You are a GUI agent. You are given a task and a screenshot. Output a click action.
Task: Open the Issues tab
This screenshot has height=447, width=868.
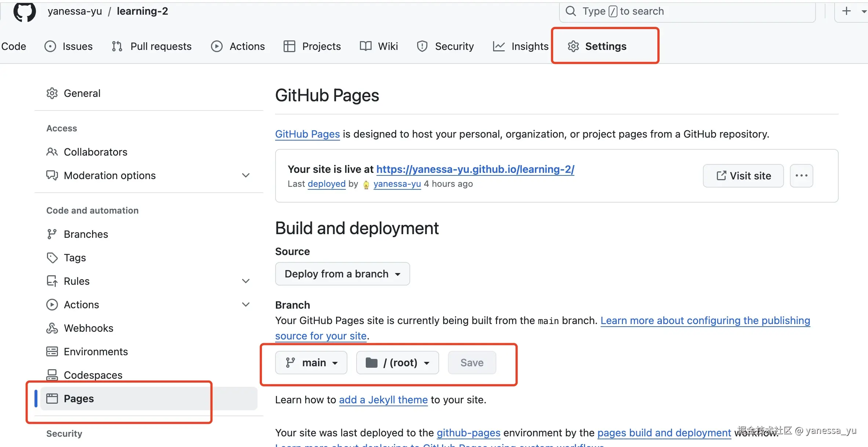pos(69,46)
